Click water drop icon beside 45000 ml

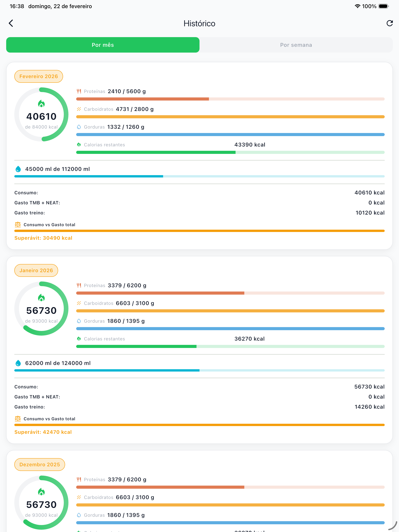(18, 169)
